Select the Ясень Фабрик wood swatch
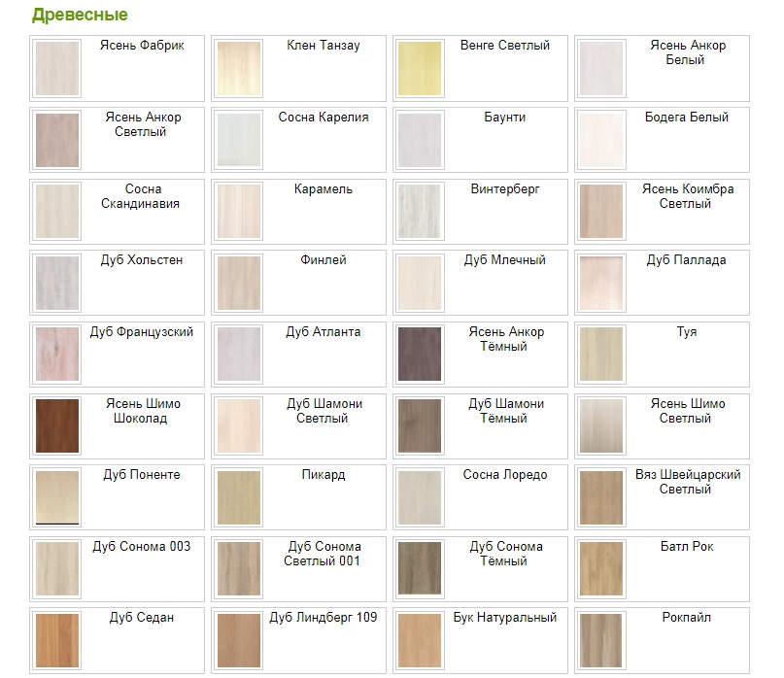The height and width of the screenshot is (678, 784). (57, 69)
